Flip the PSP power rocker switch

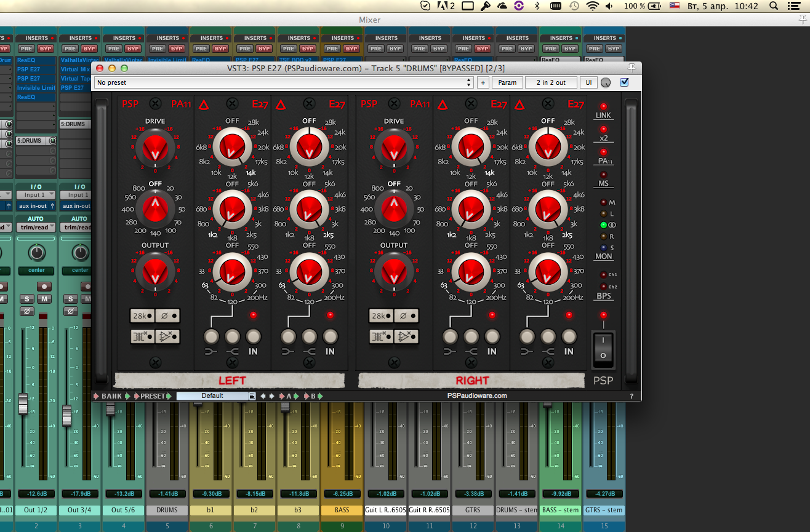(x=603, y=347)
